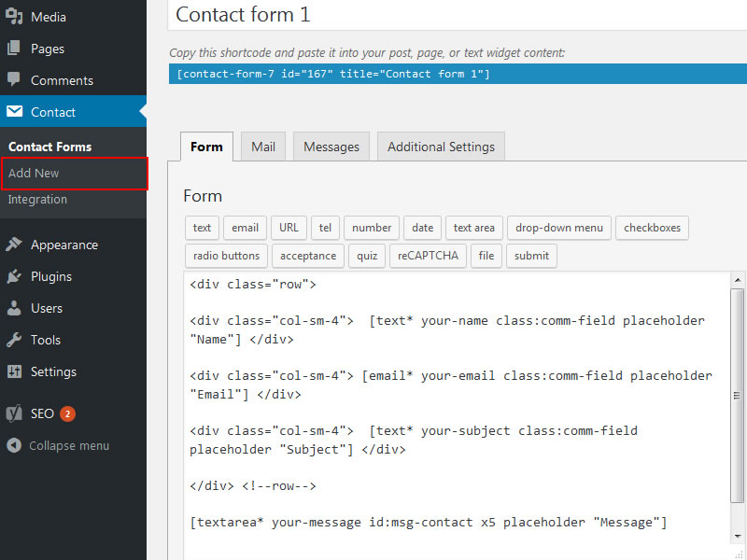Open the Additional Settings tab
This screenshot has height=560, width=747.
tap(441, 147)
